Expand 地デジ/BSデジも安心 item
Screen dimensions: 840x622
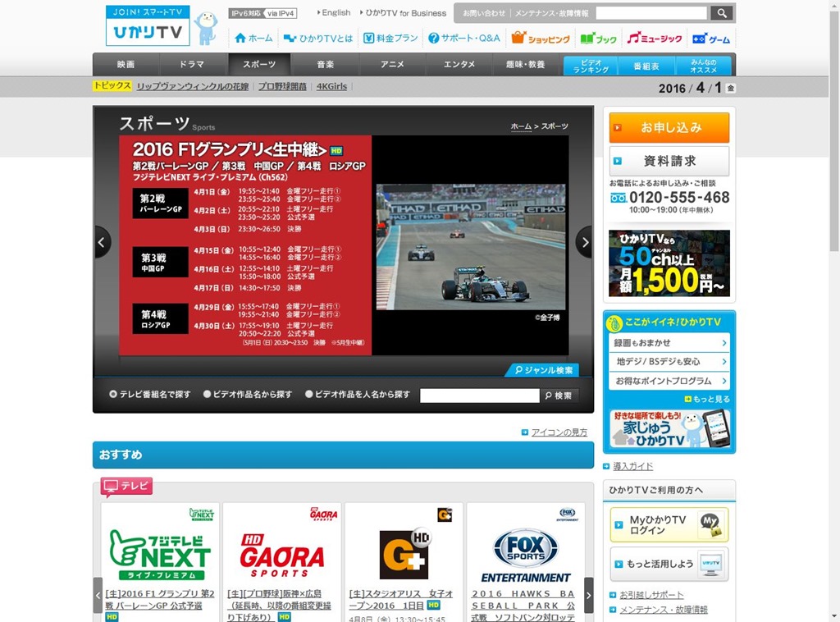pos(669,362)
